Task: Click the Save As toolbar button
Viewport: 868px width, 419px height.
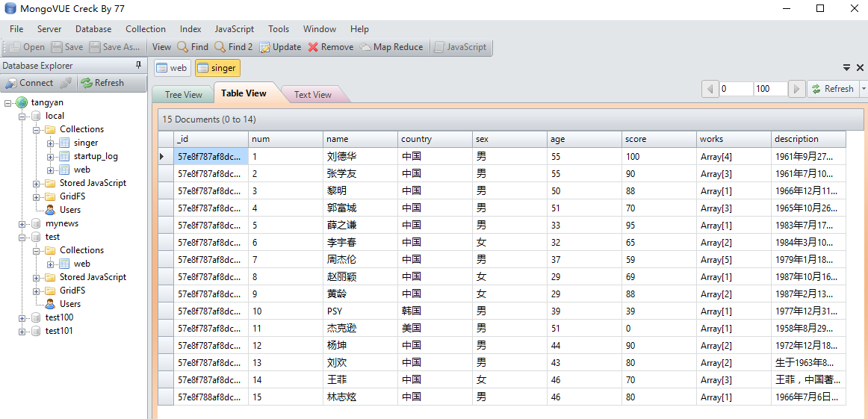Action: tap(115, 47)
